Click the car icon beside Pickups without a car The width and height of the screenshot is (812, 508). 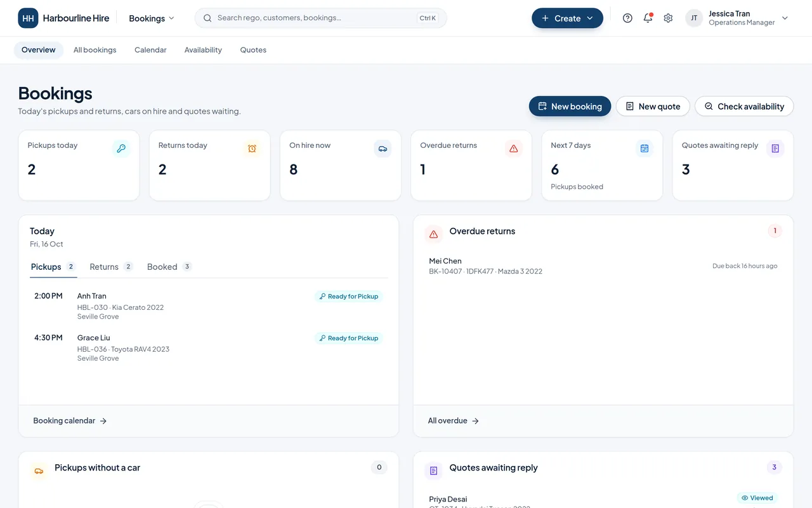click(x=39, y=471)
